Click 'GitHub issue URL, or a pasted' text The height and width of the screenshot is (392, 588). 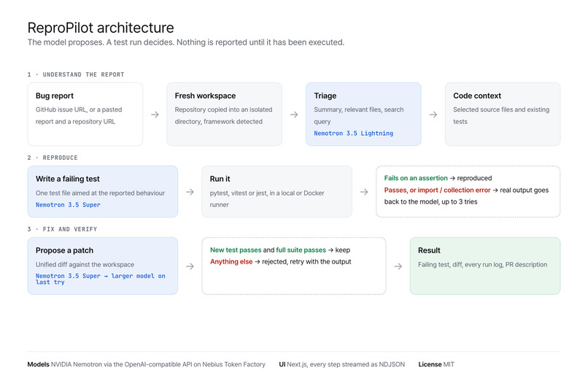tap(79, 109)
